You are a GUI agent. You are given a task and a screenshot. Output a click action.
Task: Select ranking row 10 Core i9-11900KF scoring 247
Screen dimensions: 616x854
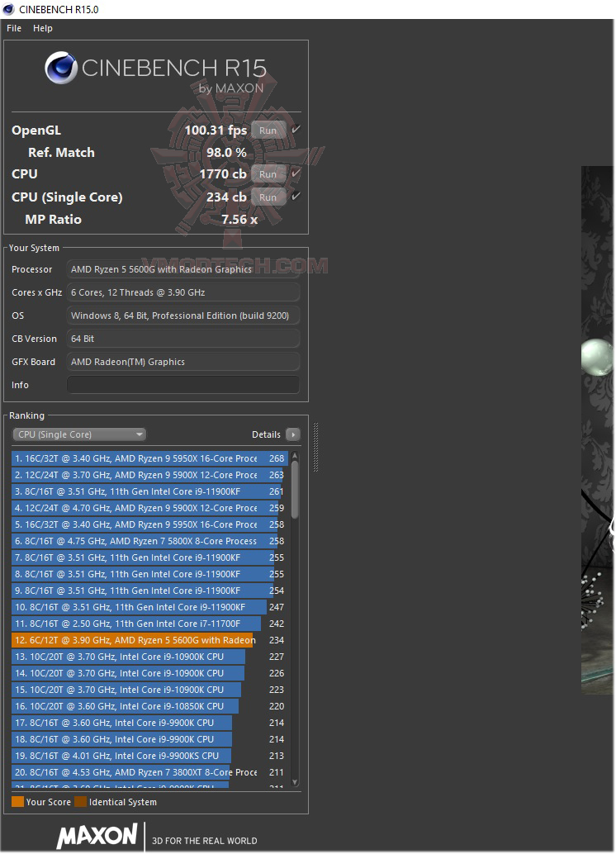[x=149, y=607]
